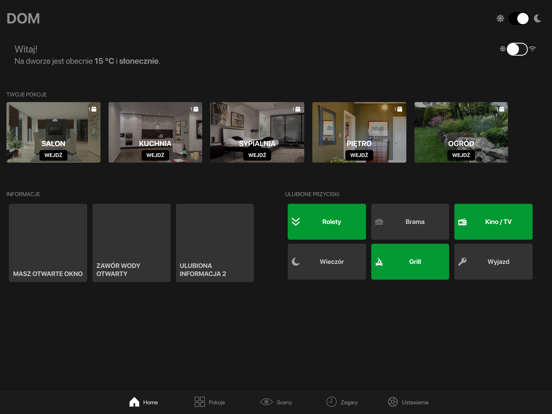Click the house icon in bottom bar

(x=134, y=402)
